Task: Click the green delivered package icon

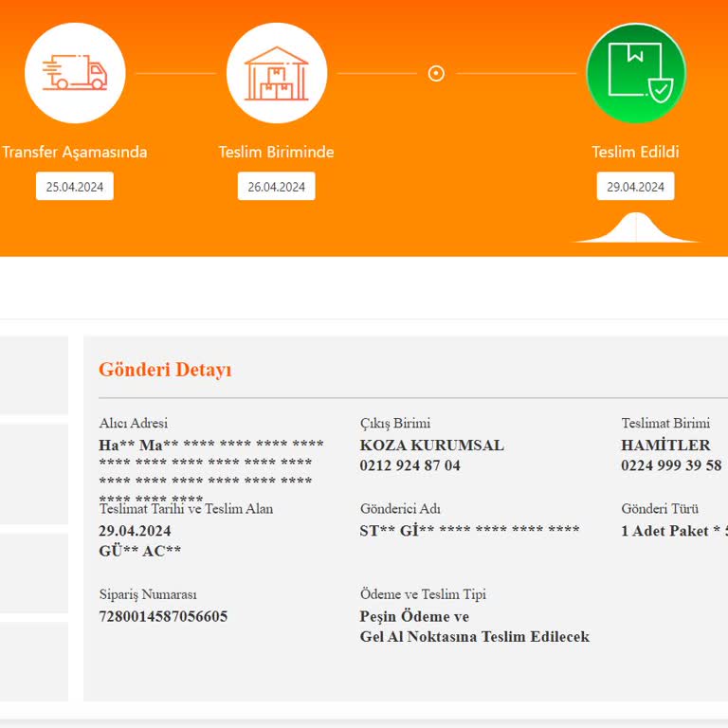Action: (635, 73)
